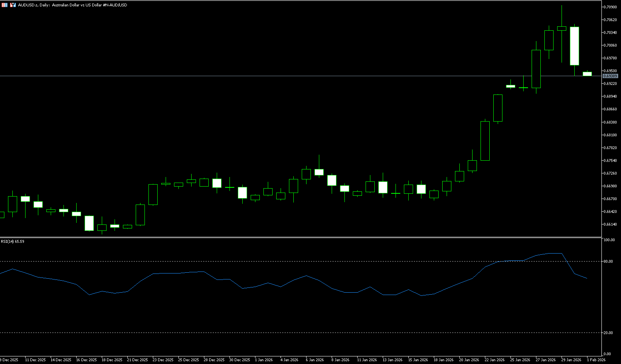Click the 0.66140 price scale label
This screenshot has width=621, height=364.
point(610,224)
